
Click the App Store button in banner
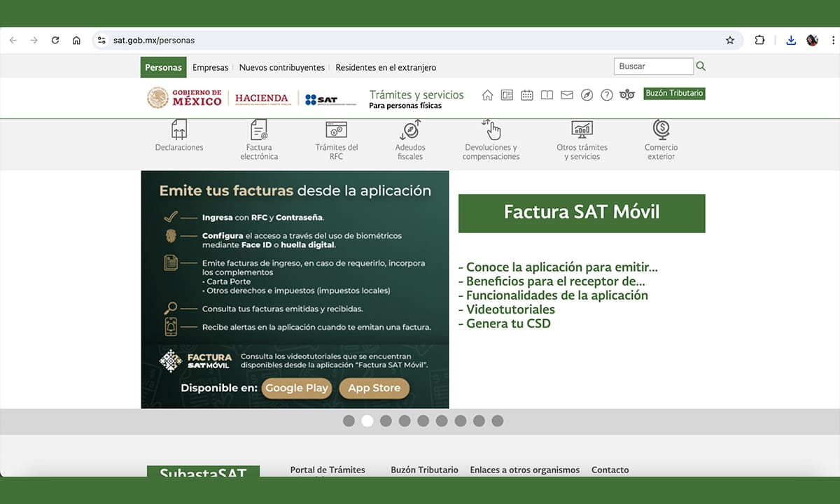click(x=374, y=388)
